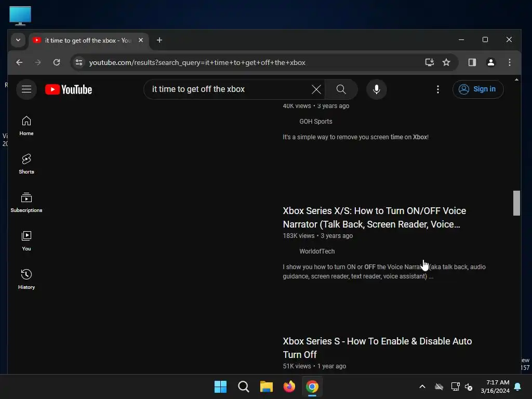The height and width of the screenshot is (399, 532).
Task: Go forward in Chrome
Action: 38,62
